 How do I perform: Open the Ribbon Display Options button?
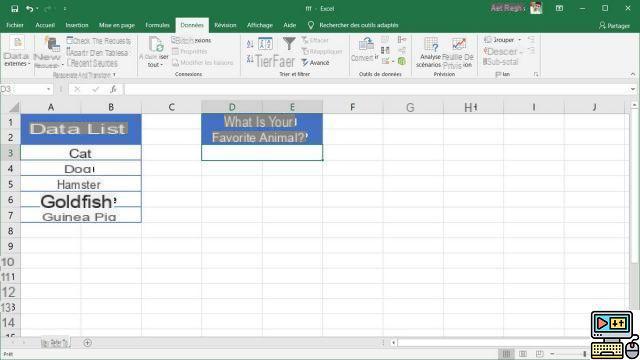point(559,9)
